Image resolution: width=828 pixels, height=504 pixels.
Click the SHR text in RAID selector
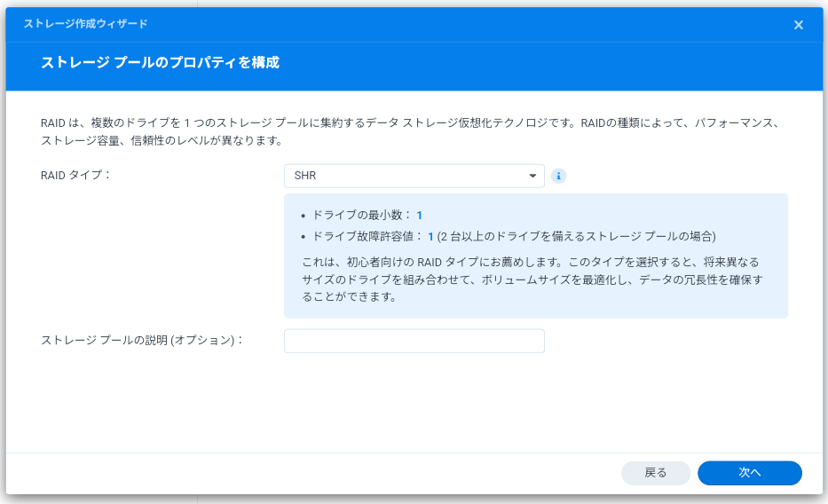305,176
